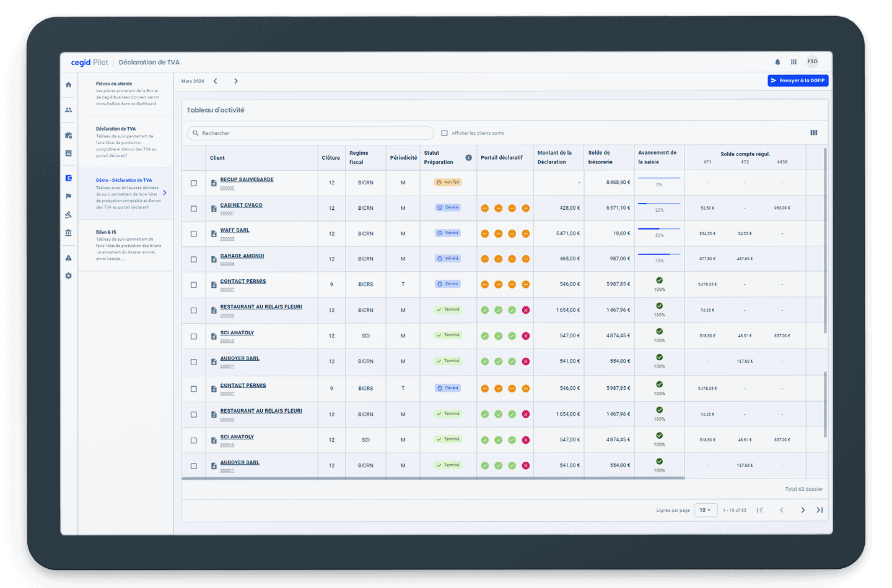The height and width of the screenshot is (588, 892).
Task: Enable Afficher les clients sortis checkbox
Action: [444, 133]
